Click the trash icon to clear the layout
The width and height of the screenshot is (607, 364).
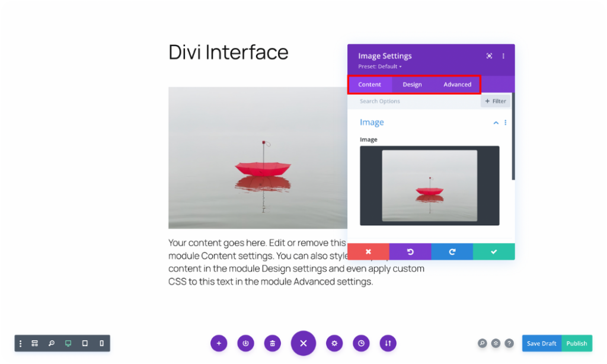(x=272, y=343)
